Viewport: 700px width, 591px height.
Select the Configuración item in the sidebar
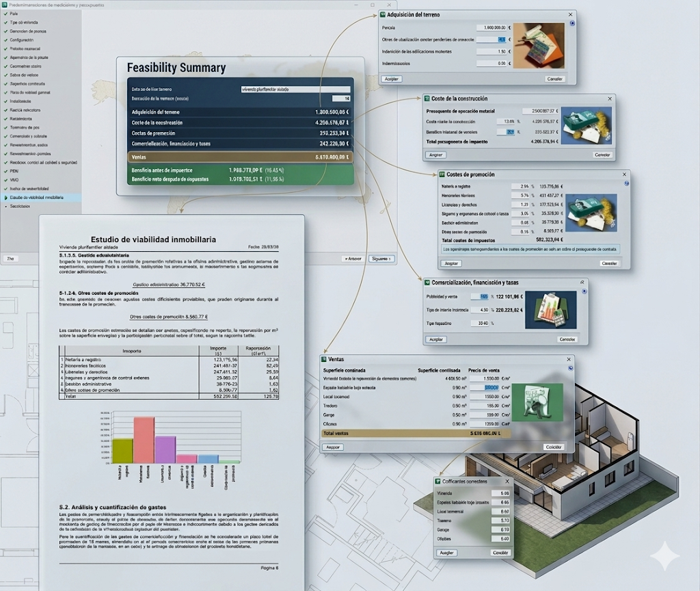21,40
